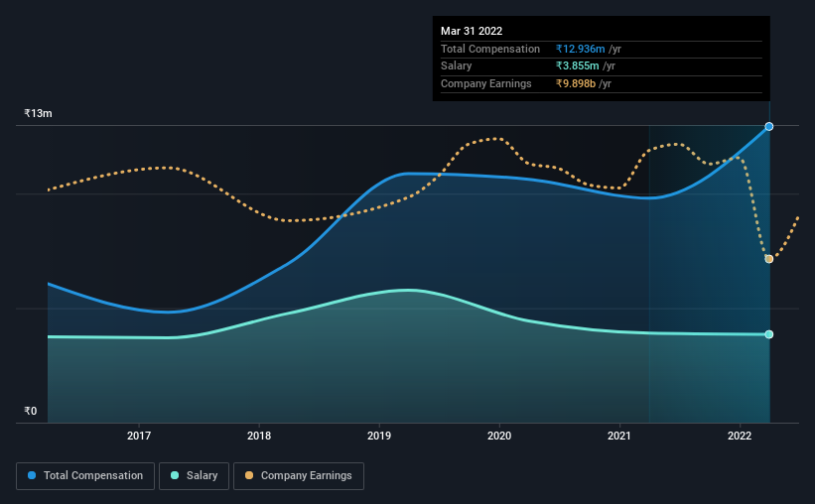
Task: Click the 2018 x-axis label
Action: click(259, 436)
